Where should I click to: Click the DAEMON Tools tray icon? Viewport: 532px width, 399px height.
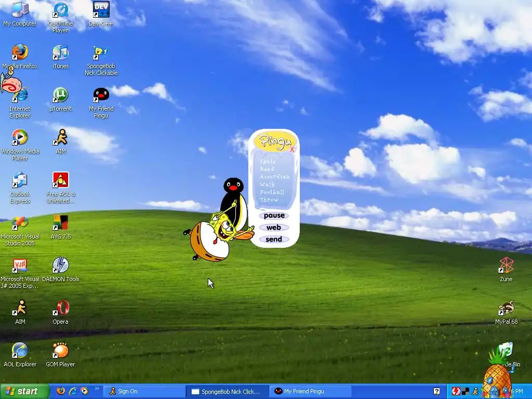(456, 391)
